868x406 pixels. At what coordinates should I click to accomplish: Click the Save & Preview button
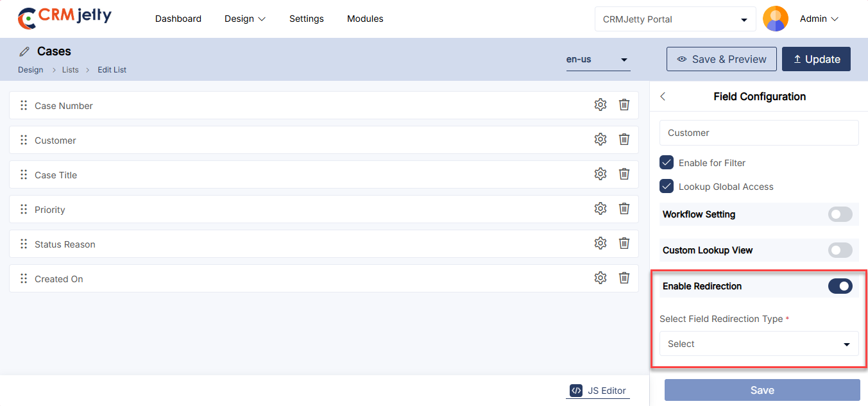click(x=721, y=59)
